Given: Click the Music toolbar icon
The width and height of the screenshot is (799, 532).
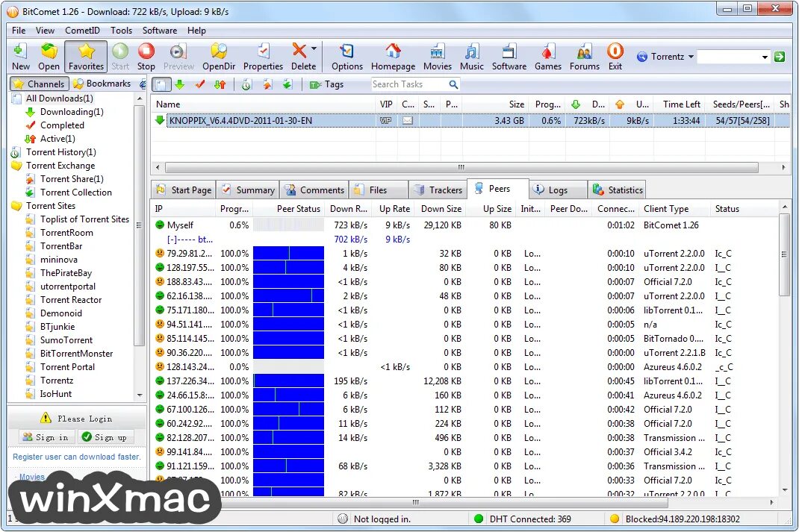Looking at the screenshot, I should pyautogui.click(x=472, y=57).
